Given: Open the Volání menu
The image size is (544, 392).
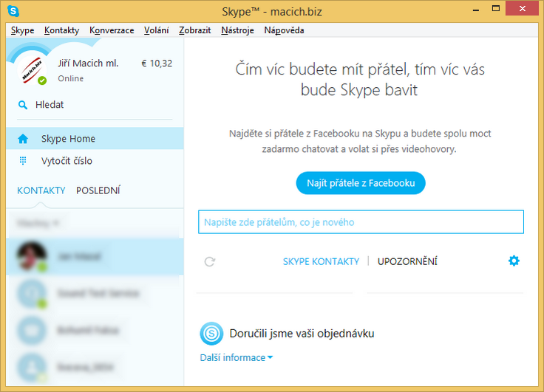Looking at the screenshot, I should (156, 30).
